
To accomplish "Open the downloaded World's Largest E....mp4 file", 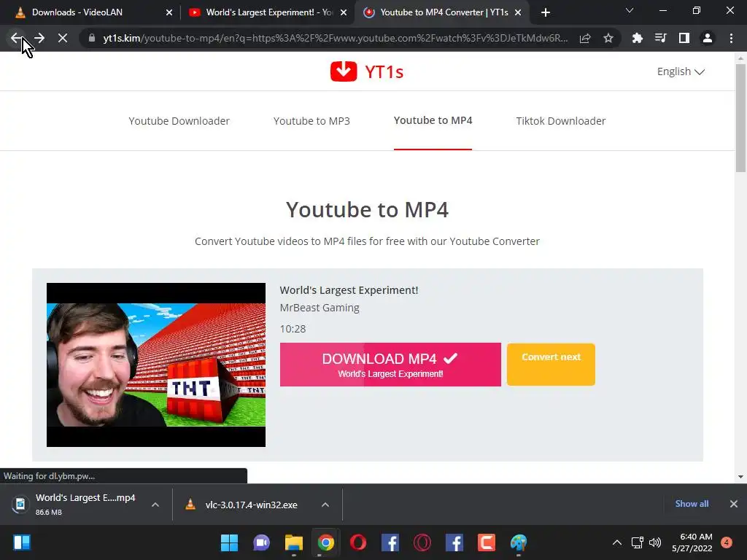I will [76, 504].
